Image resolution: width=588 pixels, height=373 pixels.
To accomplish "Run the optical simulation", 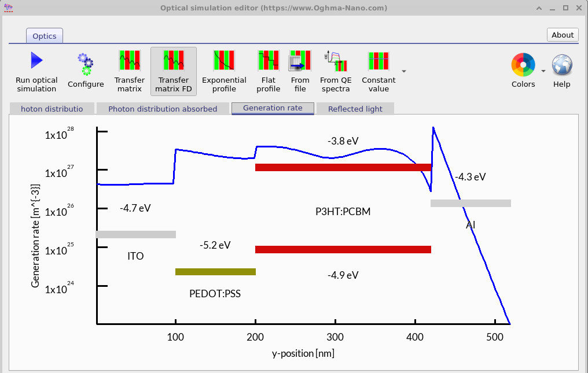I will click(x=36, y=68).
